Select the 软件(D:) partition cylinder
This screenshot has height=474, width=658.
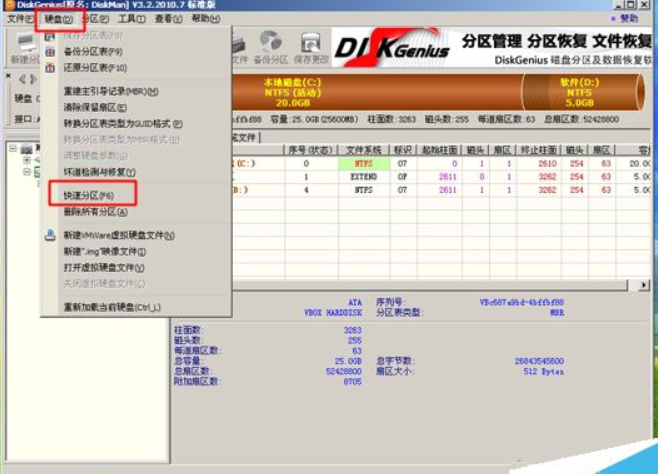tap(579, 93)
